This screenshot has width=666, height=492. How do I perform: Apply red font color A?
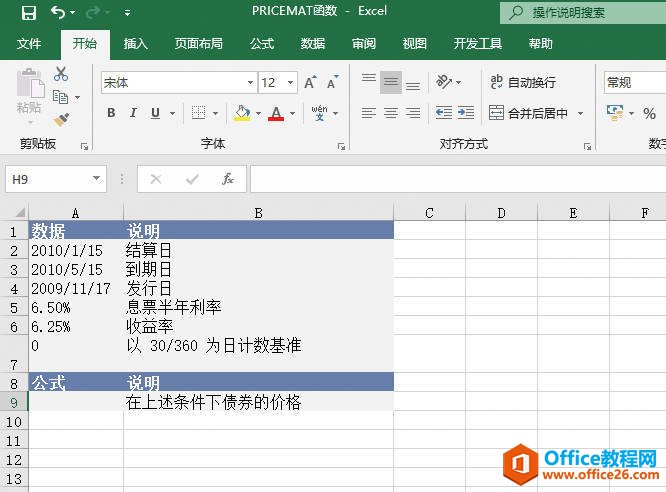[276, 113]
